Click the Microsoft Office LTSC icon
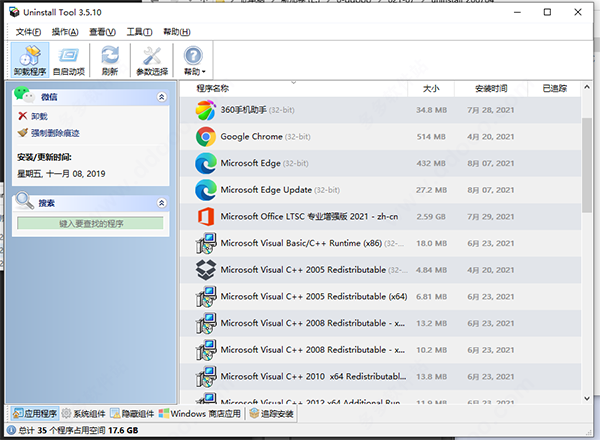The height and width of the screenshot is (440, 600). click(205, 217)
